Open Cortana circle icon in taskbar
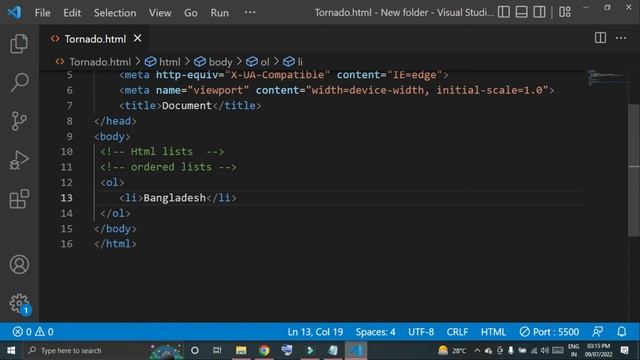The height and width of the screenshot is (360, 640). pyautogui.click(x=195, y=350)
